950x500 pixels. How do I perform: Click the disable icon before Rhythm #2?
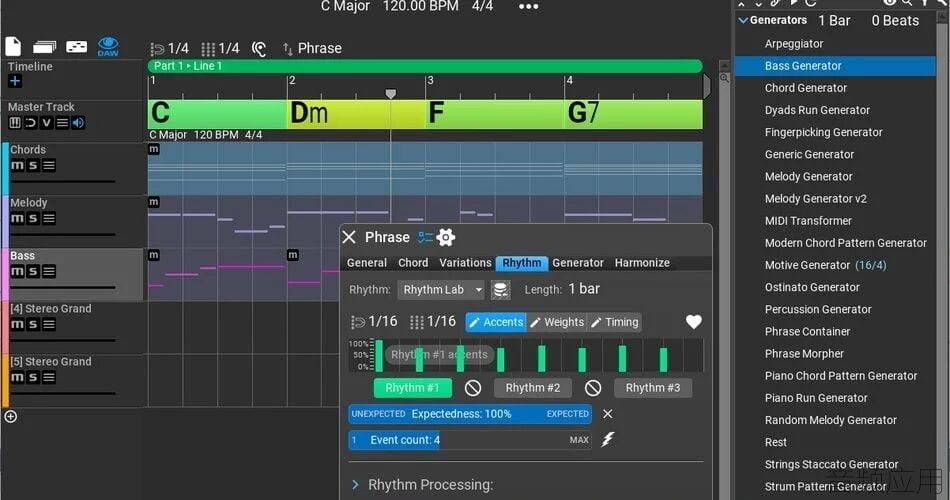473,388
